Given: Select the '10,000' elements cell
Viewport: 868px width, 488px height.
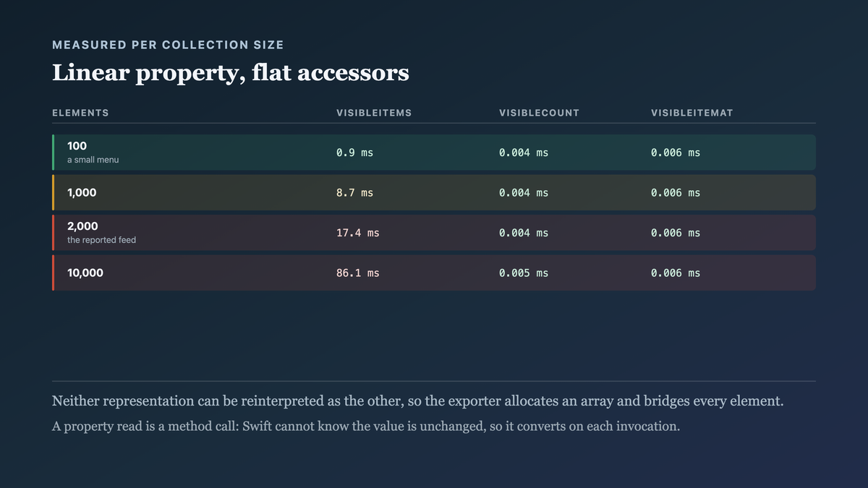Looking at the screenshot, I should (85, 273).
